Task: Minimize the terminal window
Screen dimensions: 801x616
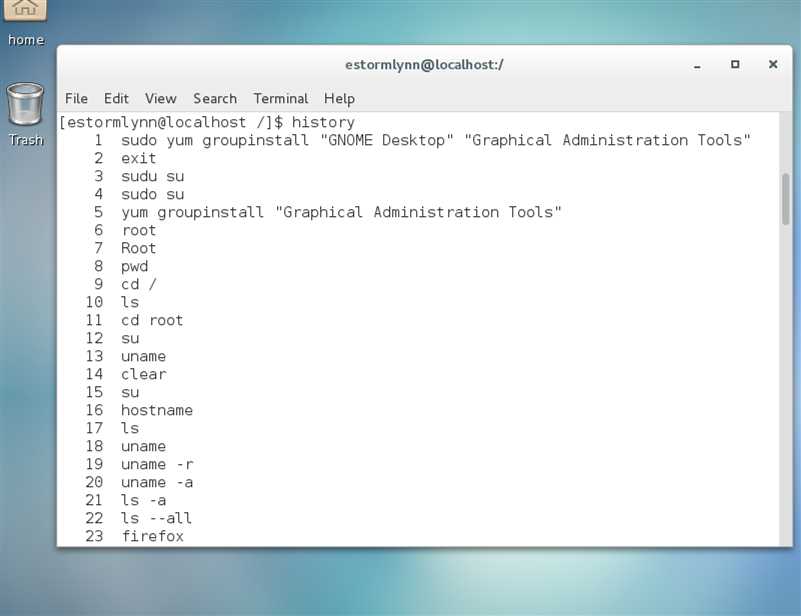Action: (697, 65)
